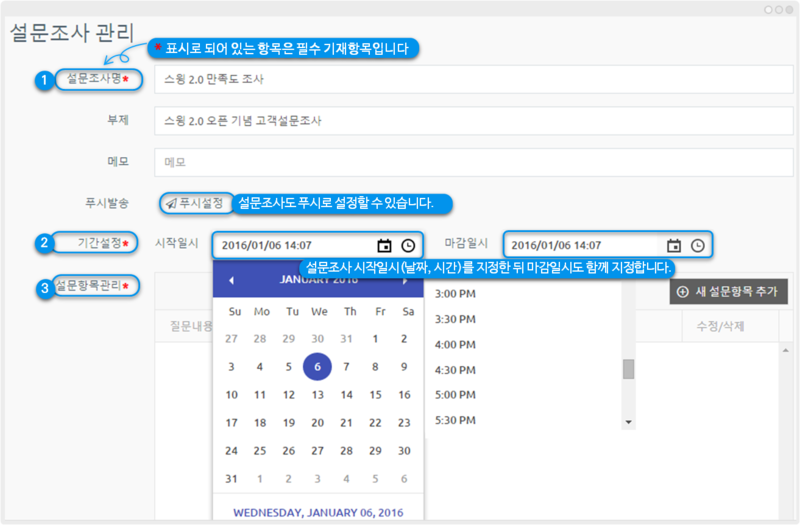The height and width of the screenshot is (525, 800).
Task: Go to previous month in calendar
Action: pyautogui.click(x=232, y=282)
